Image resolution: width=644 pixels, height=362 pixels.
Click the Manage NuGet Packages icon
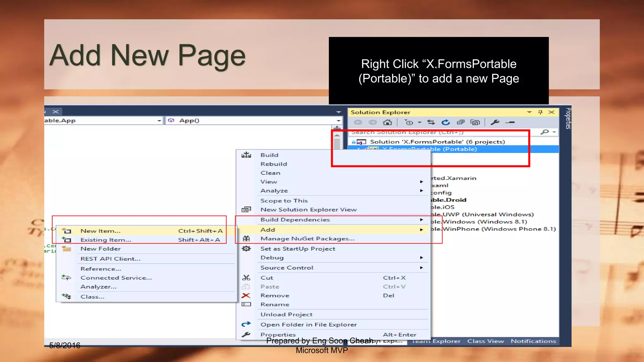pyautogui.click(x=246, y=239)
